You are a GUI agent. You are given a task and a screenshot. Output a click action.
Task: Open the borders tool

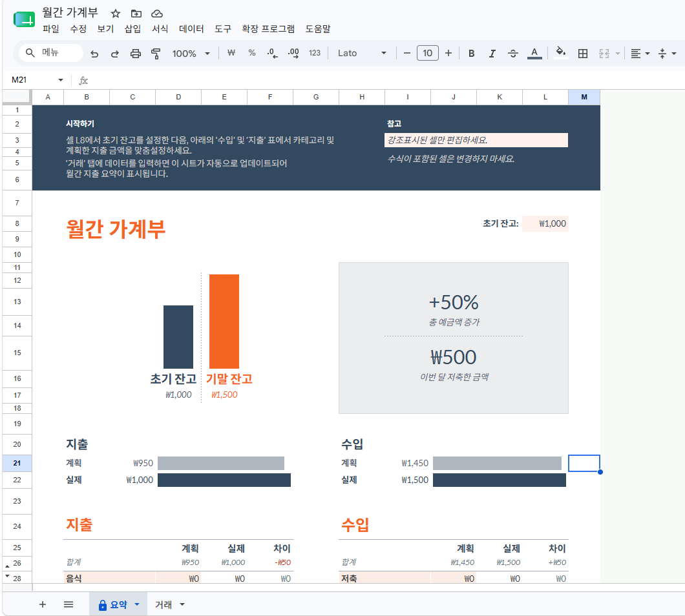[583, 53]
